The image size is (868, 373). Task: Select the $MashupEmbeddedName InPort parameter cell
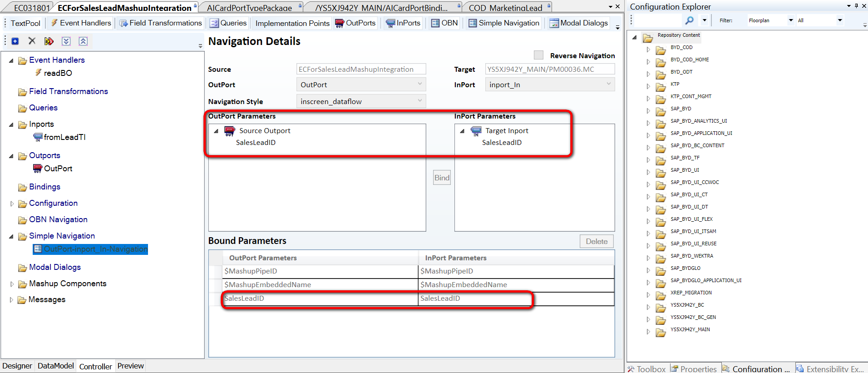(x=516, y=285)
